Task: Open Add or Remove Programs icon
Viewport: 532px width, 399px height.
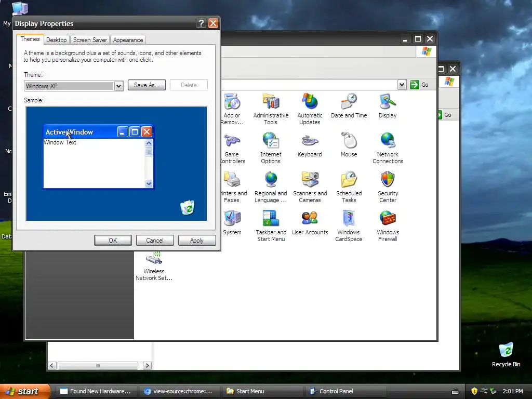Action: [x=232, y=109]
